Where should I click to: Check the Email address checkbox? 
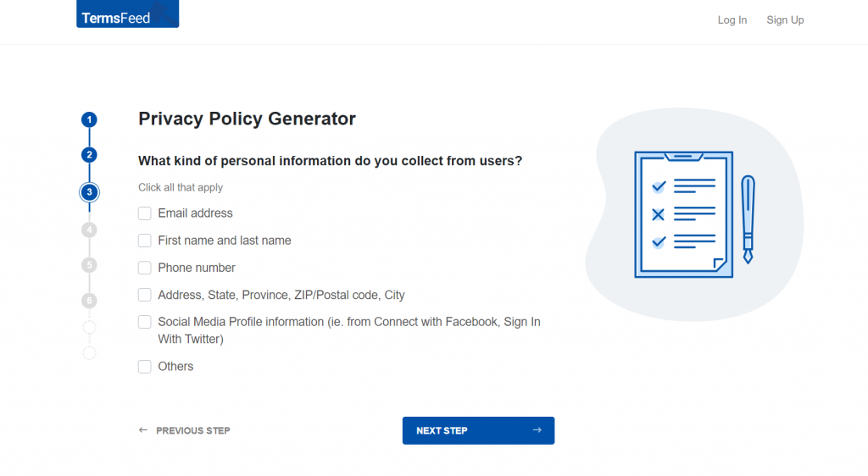pyautogui.click(x=144, y=213)
